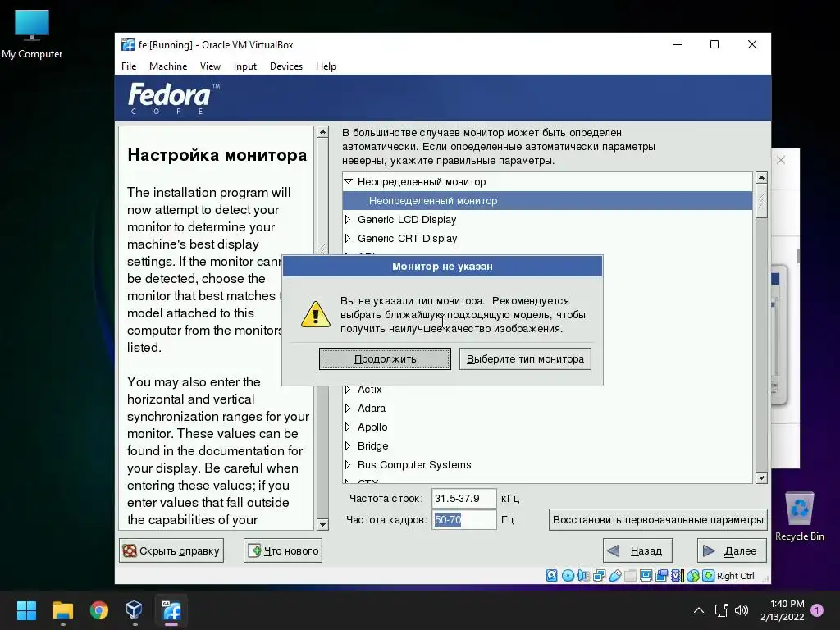This screenshot has width=840, height=630.
Task: Click the shared folders status icon
Action: point(631,575)
